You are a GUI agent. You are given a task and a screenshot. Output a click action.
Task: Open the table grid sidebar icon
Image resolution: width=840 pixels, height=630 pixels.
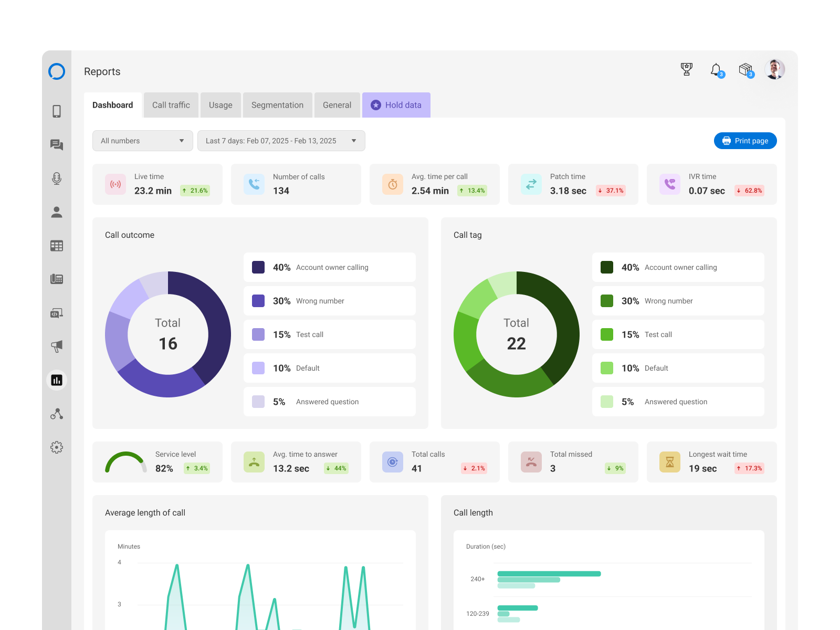[x=57, y=246]
